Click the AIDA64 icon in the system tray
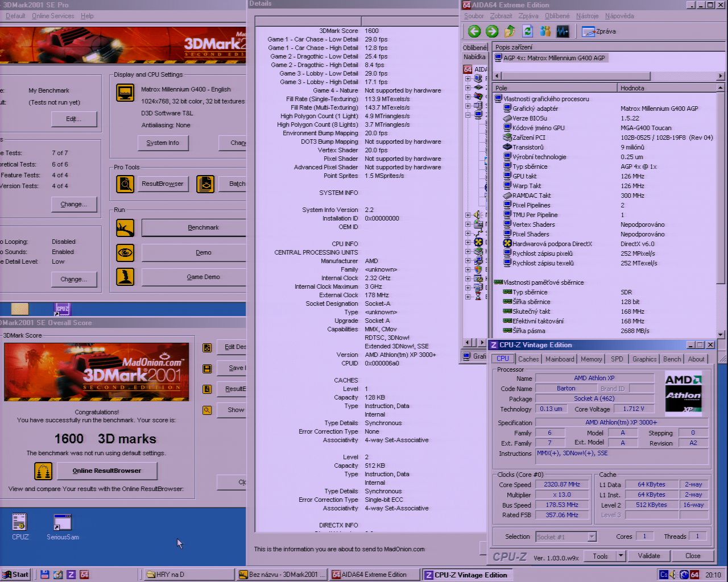The image size is (728, 582). point(694,575)
